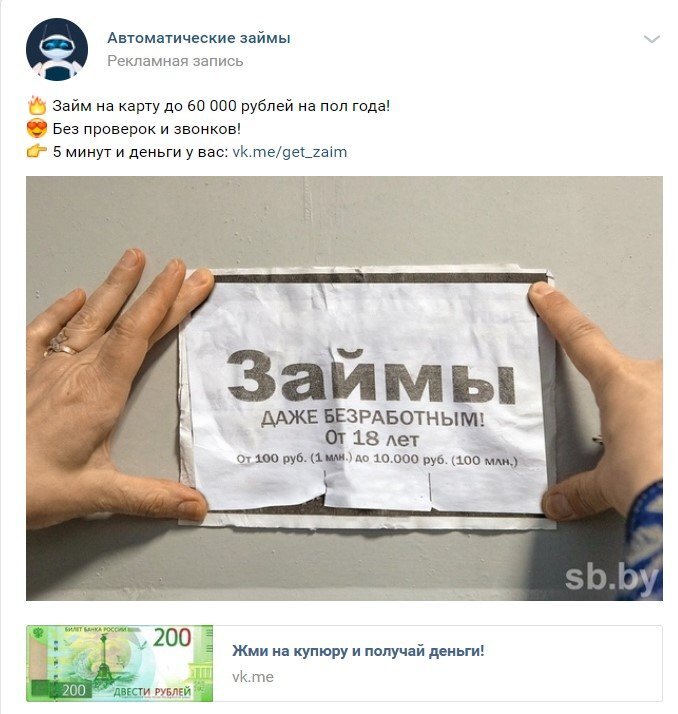Click the fire emoji before Займ на карту
This screenshot has height=714, width=678.
(x=37, y=106)
